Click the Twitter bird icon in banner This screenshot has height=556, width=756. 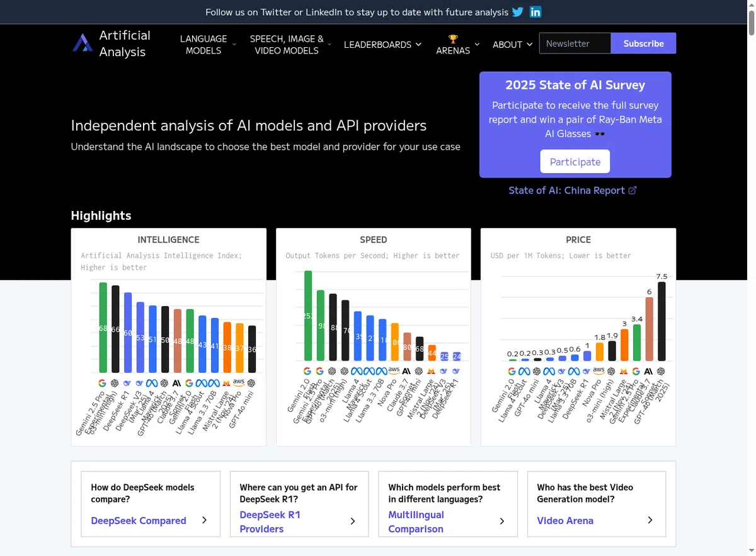click(x=518, y=12)
